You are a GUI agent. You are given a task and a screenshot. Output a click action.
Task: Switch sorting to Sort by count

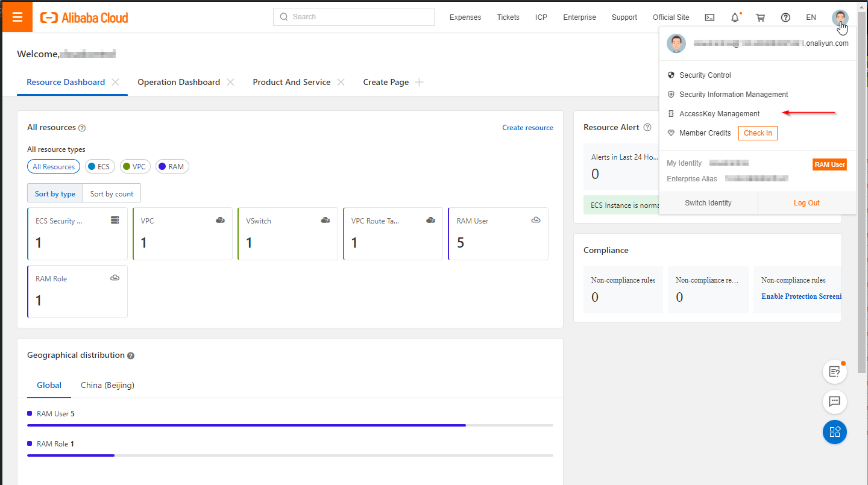point(112,193)
